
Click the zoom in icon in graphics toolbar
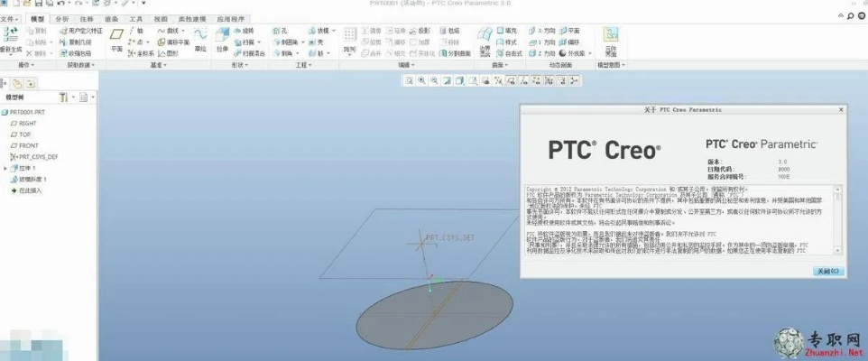[x=420, y=80]
